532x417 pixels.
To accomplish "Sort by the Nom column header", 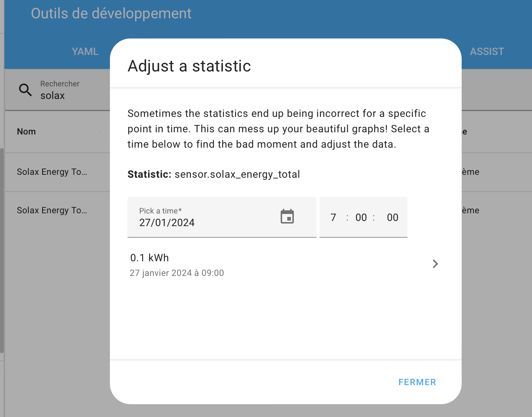I will 26,132.
